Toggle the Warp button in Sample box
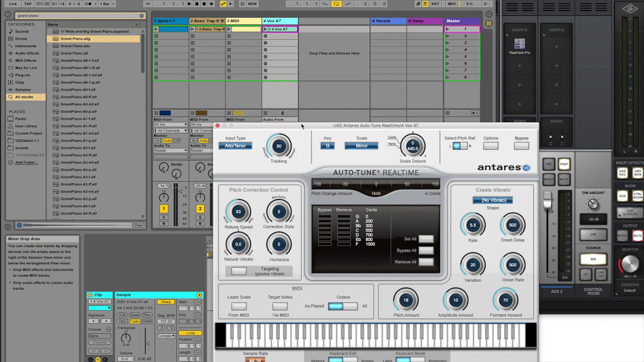This screenshot has width=644, height=362. [x=166, y=302]
